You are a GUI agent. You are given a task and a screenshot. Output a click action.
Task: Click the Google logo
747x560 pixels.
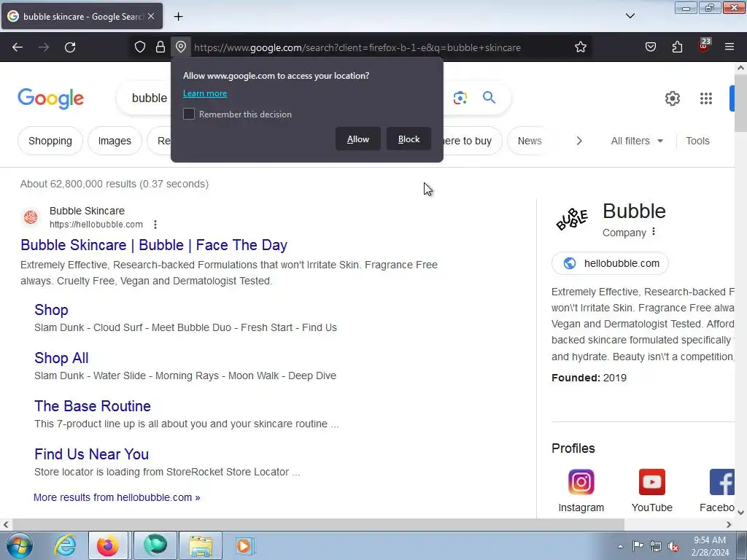coord(51,98)
